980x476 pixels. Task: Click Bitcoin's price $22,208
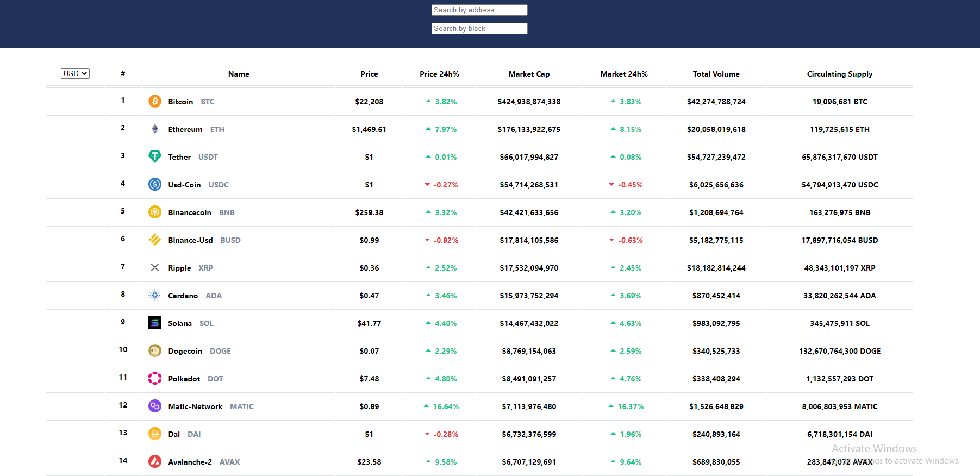pos(369,102)
